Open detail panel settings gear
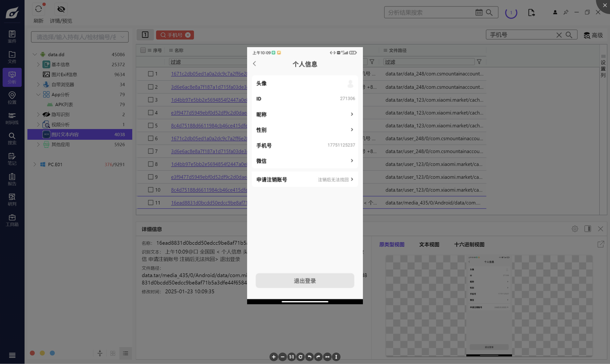The width and height of the screenshot is (610, 364). coord(575,229)
